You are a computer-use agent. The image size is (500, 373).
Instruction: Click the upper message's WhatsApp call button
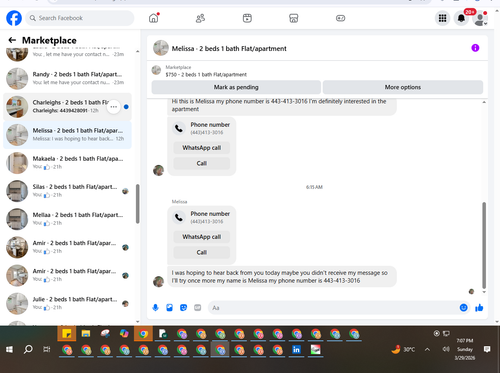tap(202, 148)
